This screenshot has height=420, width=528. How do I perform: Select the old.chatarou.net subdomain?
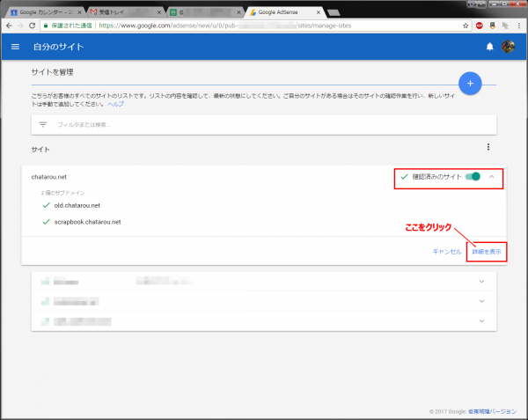coord(77,205)
